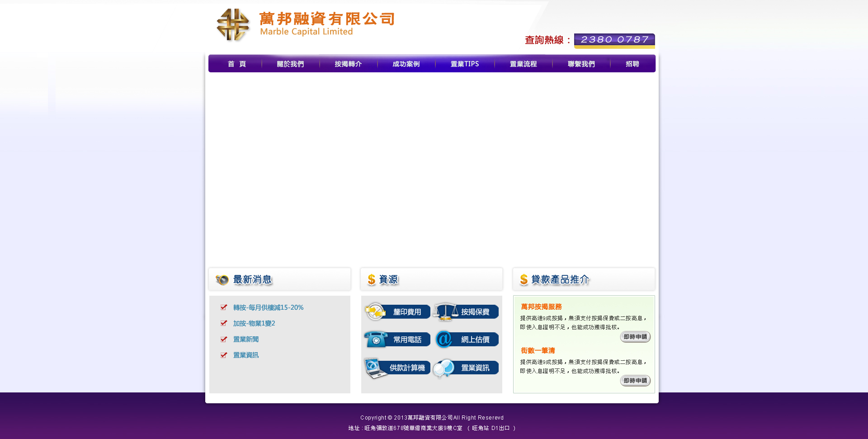Go to the 按揭轉介 navigation tab

[348, 64]
